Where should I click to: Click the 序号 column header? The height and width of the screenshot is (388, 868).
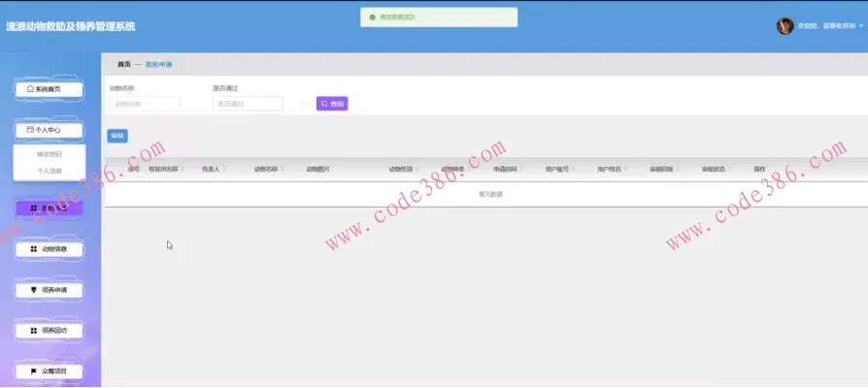(133, 169)
